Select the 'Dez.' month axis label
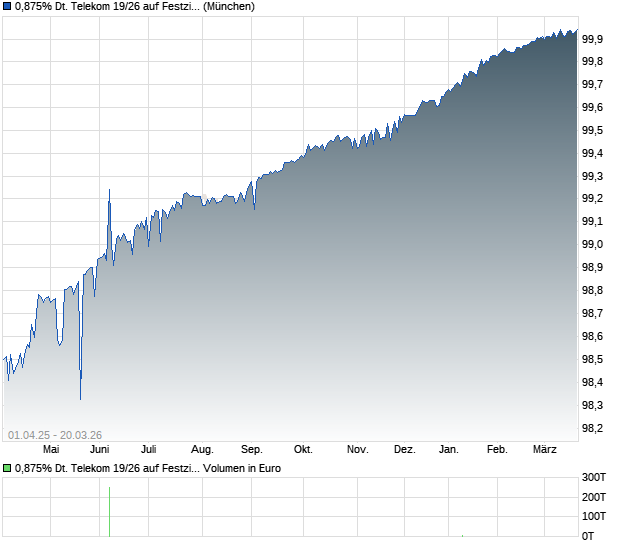 click(x=404, y=450)
